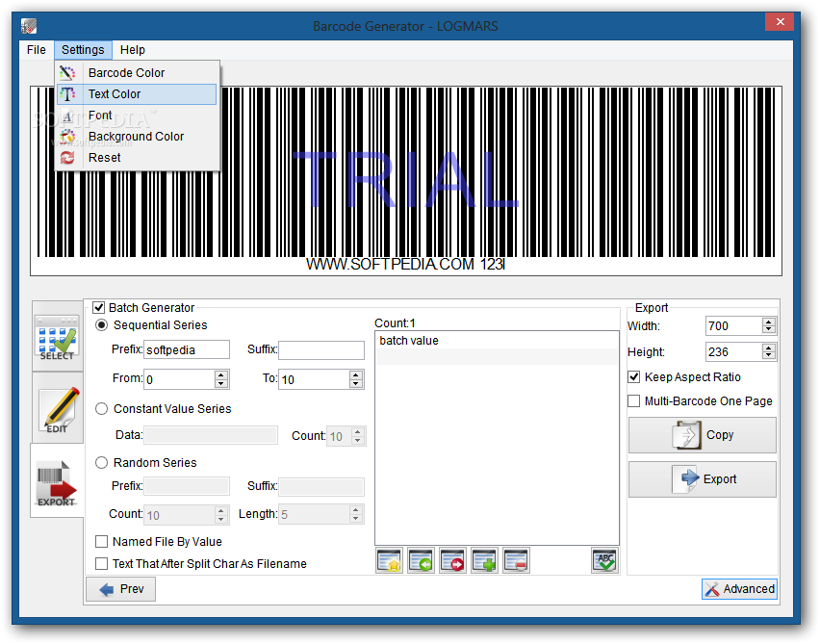The width and height of the screenshot is (820, 644).
Task: Click the red right-arrow list icon
Action: [453, 560]
